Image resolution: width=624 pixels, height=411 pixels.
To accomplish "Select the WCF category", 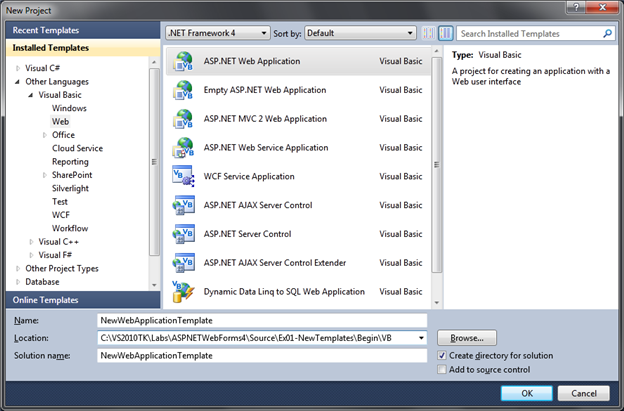I will [61, 215].
